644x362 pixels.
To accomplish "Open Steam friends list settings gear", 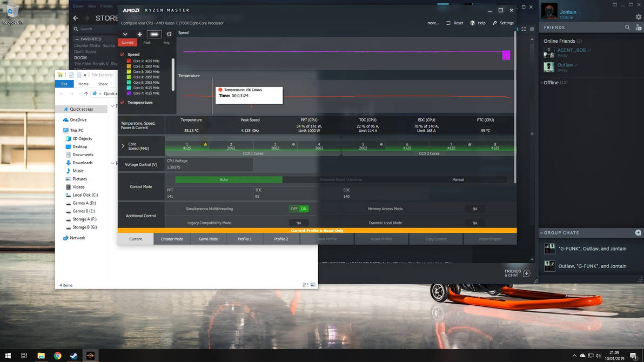I will tap(639, 17).
